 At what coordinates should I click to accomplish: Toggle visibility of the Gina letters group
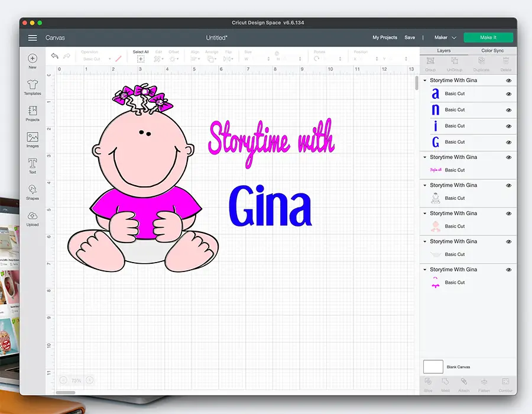508,81
